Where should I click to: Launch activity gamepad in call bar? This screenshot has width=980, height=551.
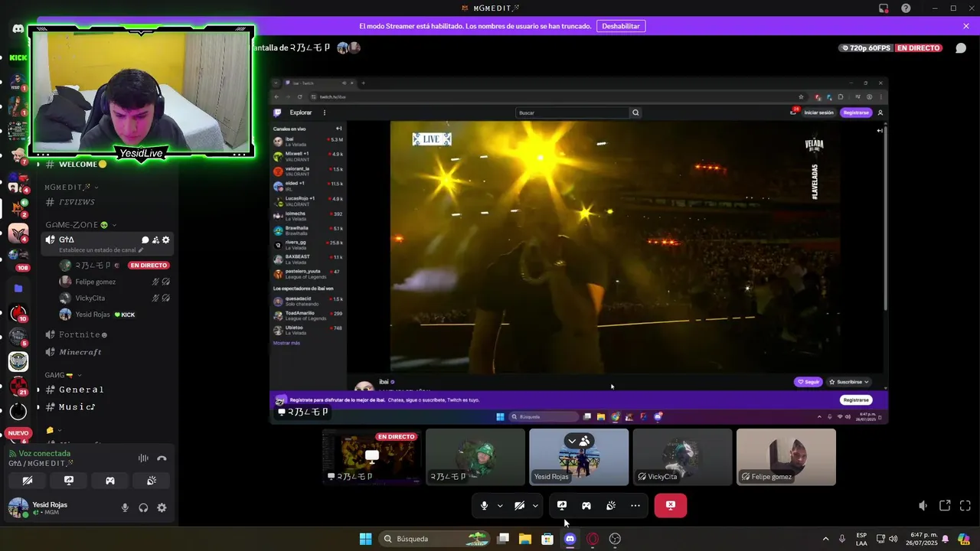[586, 506]
